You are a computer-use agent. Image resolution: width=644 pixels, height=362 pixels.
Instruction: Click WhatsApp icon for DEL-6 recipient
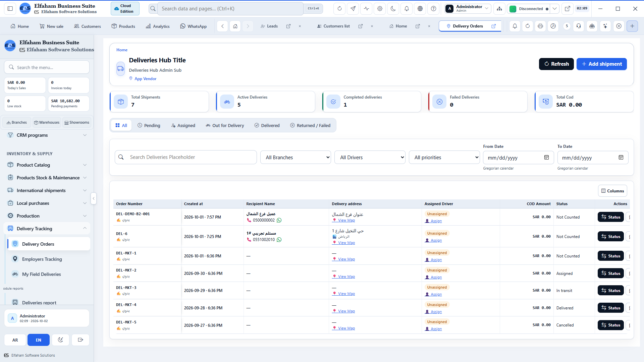coord(279,240)
